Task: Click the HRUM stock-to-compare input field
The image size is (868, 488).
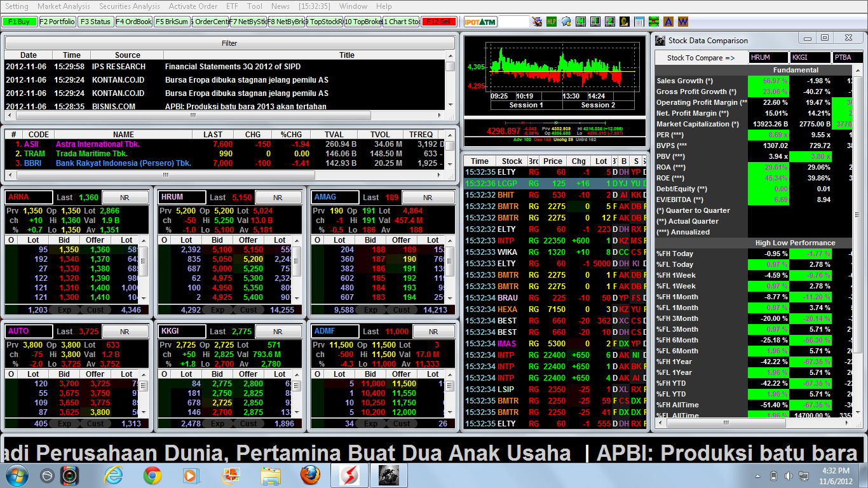Action: (768, 57)
